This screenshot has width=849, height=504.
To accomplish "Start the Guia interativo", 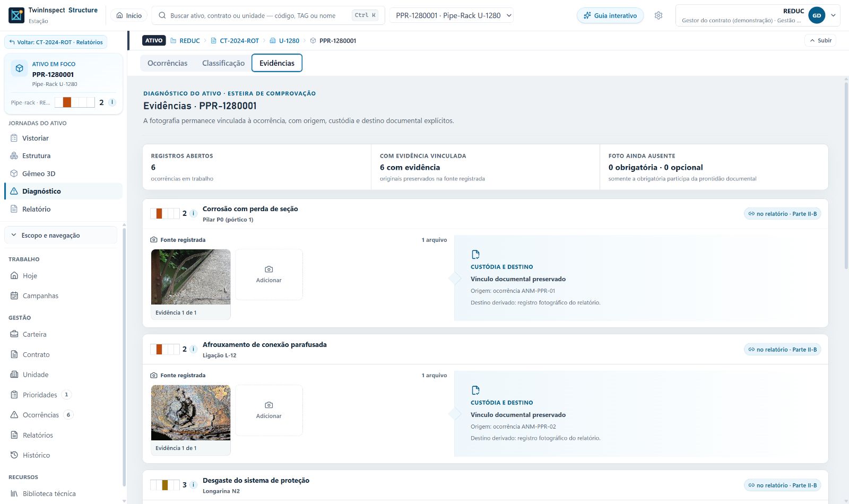I will point(610,15).
